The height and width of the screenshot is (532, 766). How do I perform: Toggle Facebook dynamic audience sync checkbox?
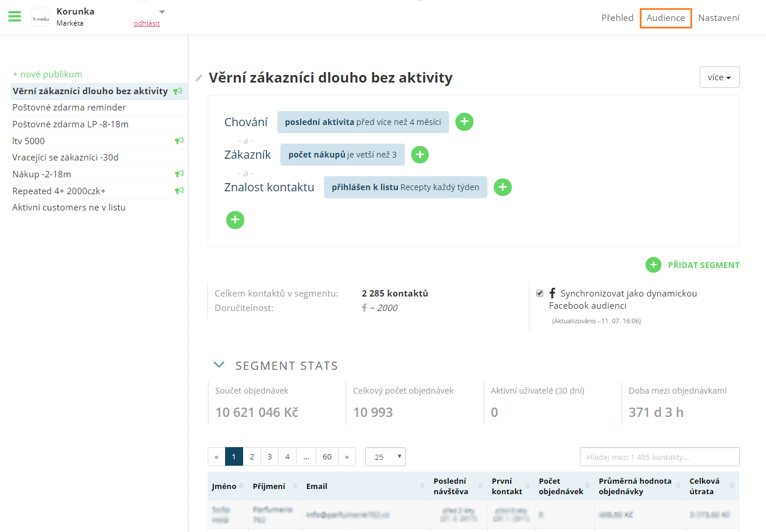540,294
